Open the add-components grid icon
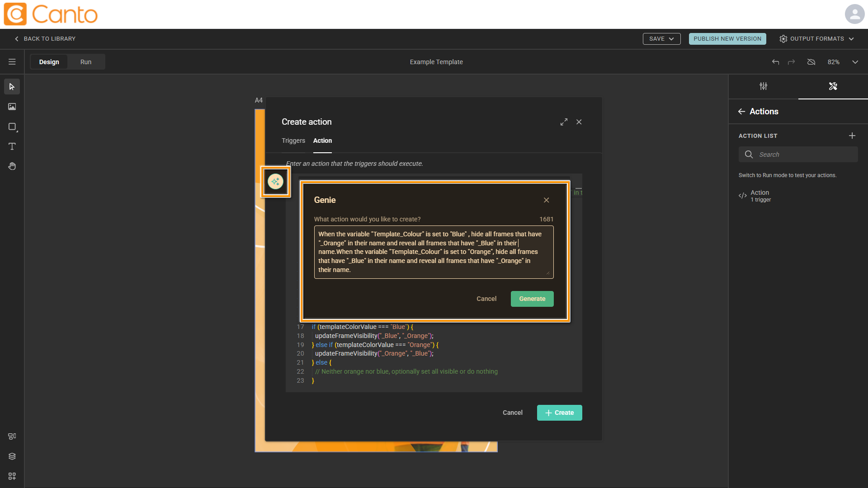 (x=12, y=476)
